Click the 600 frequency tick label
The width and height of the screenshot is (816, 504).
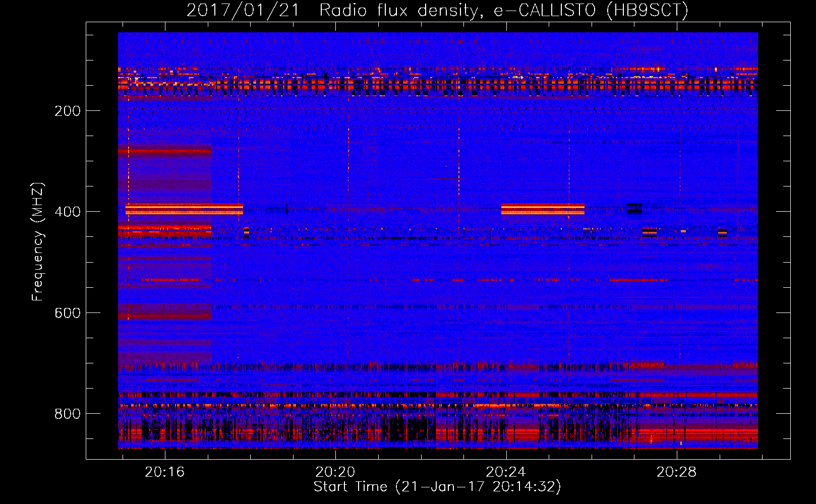click(x=68, y=313)
